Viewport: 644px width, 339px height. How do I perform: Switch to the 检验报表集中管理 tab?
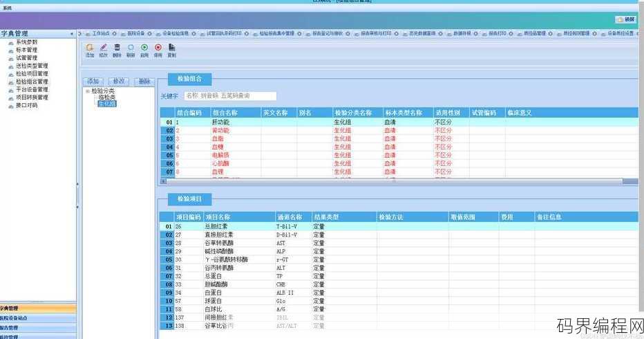(x=277, y=33)
